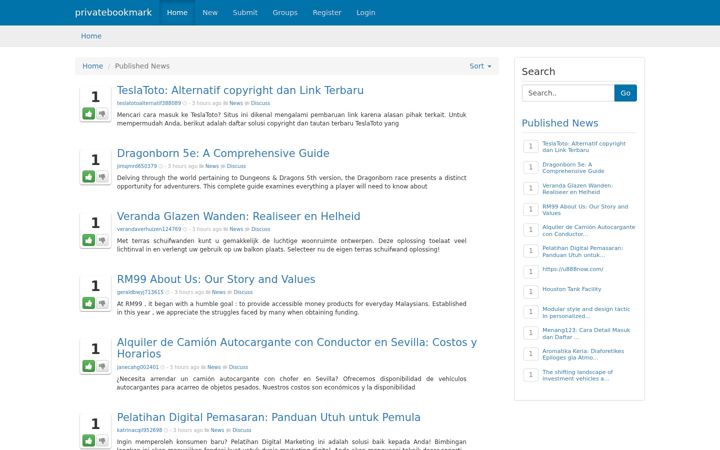
Task: Click Home in Published News breadcrumb
Action: 92,66
